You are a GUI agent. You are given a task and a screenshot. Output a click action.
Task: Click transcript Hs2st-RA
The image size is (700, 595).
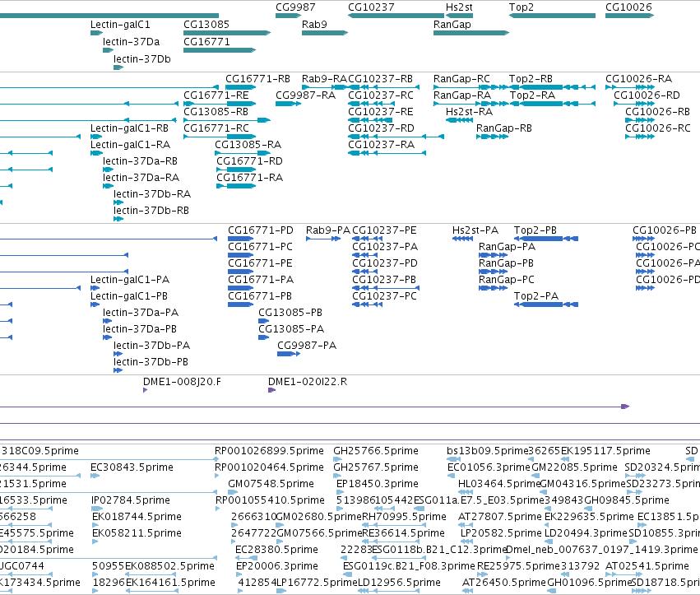point(469,112)
